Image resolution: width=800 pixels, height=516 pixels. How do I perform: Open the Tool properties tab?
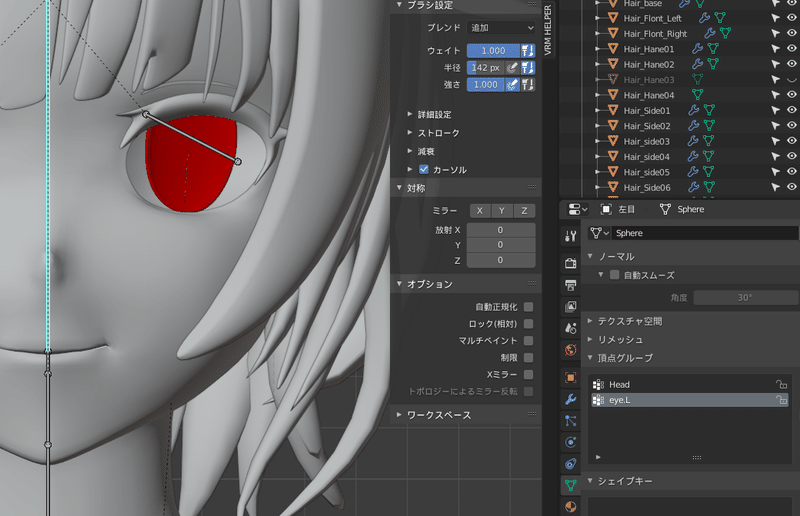570,236
